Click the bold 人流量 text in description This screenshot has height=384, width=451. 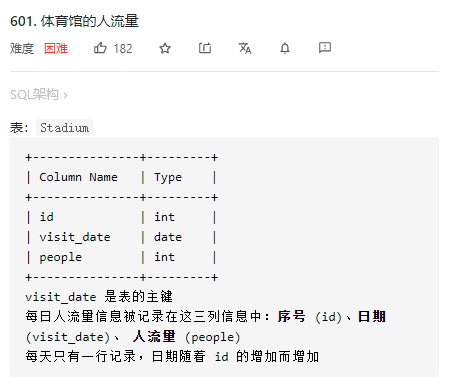click(154, 336)
